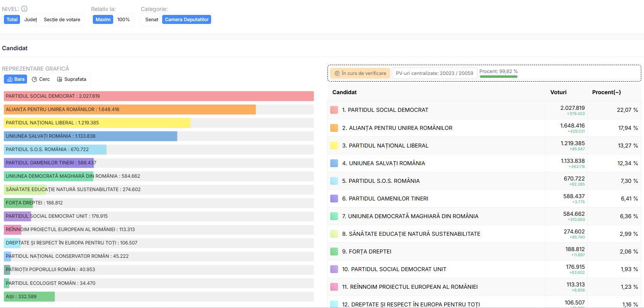Viewport: 644px width, 308px height.
Task: Select the Bara chart icon
Action: pyautogui.click(x=10, y=79)
